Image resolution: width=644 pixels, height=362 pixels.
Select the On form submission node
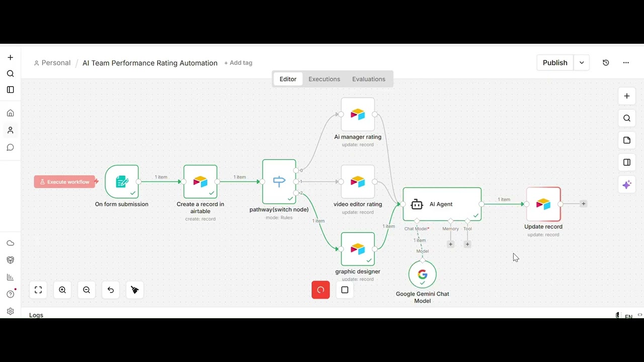pos(122,182)
